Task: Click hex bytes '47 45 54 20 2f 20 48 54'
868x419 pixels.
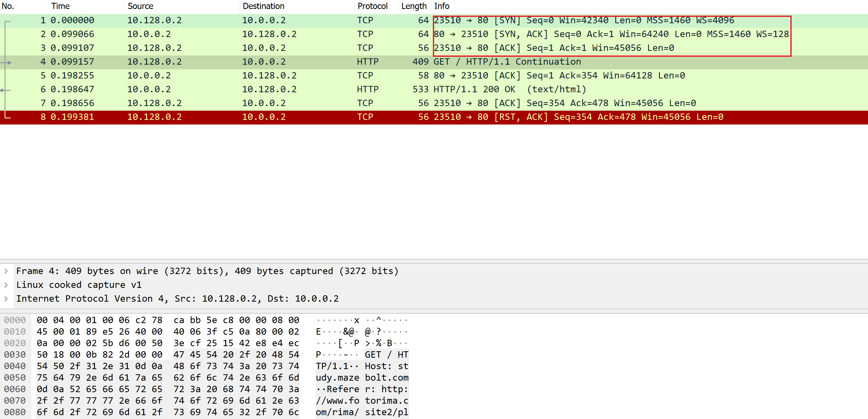Action: point(236,355)
